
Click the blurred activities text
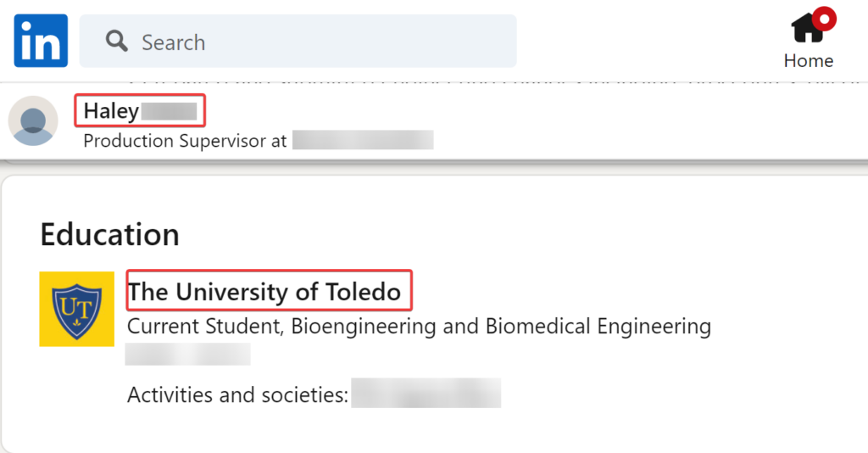click(426, 393)
